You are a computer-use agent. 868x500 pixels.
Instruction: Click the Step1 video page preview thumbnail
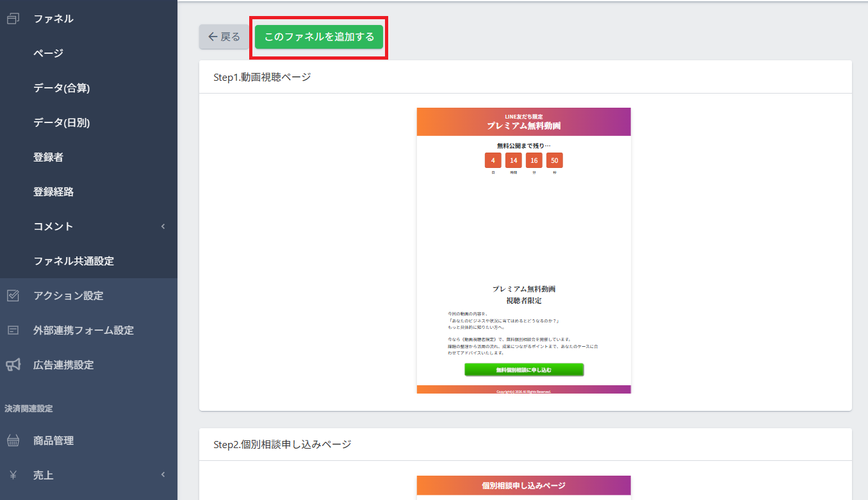[x=524, y=250]
